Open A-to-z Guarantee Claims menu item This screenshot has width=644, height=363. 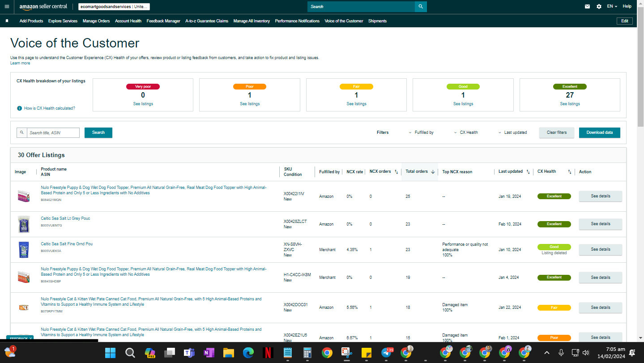click(x=207, y=21)
